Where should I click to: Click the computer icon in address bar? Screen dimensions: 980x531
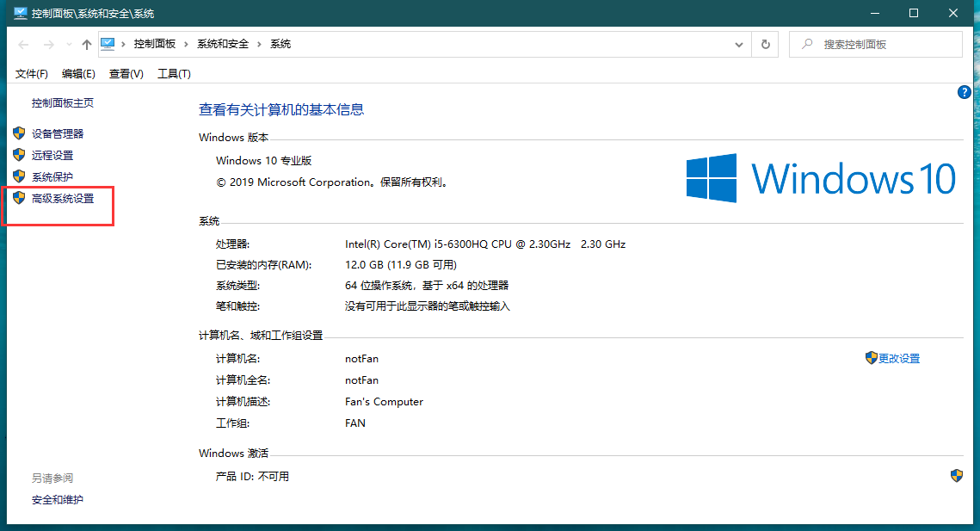(x=108, y=44)
